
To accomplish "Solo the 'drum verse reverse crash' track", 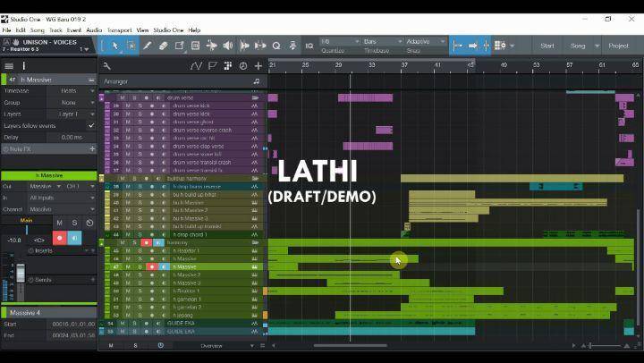I will [140, 130].
